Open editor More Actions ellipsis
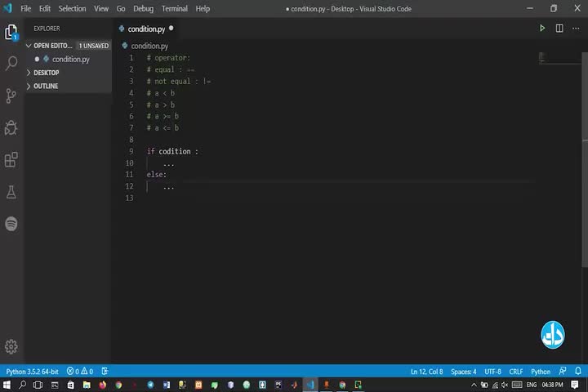The image size is (588, 392). click(577, 29)
